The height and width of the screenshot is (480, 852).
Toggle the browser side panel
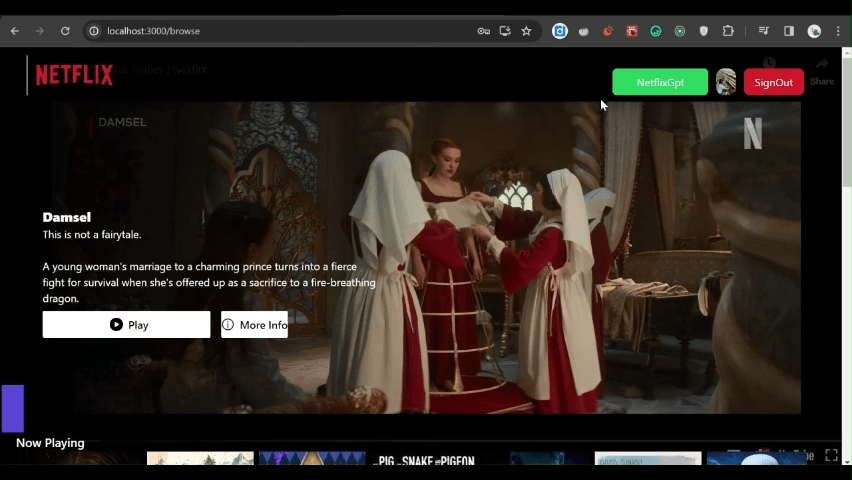point(789,31)
